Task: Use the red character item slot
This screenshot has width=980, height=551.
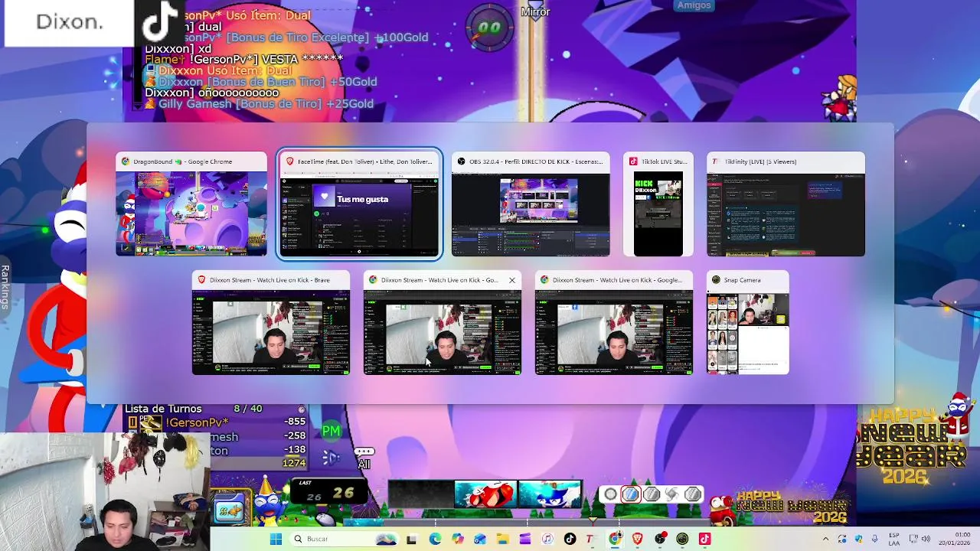Action: click(485, 494)
